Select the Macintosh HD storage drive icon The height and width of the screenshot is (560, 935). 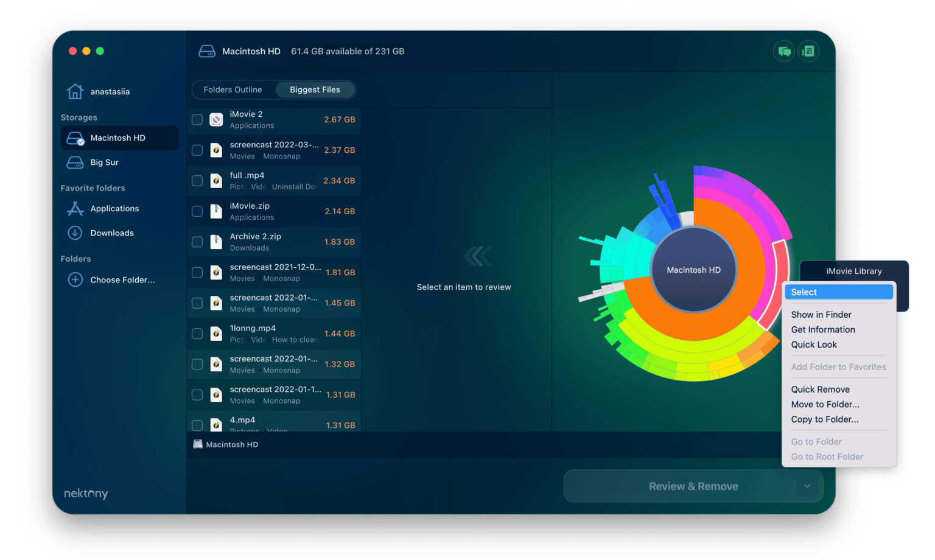[x=74, y=138]
